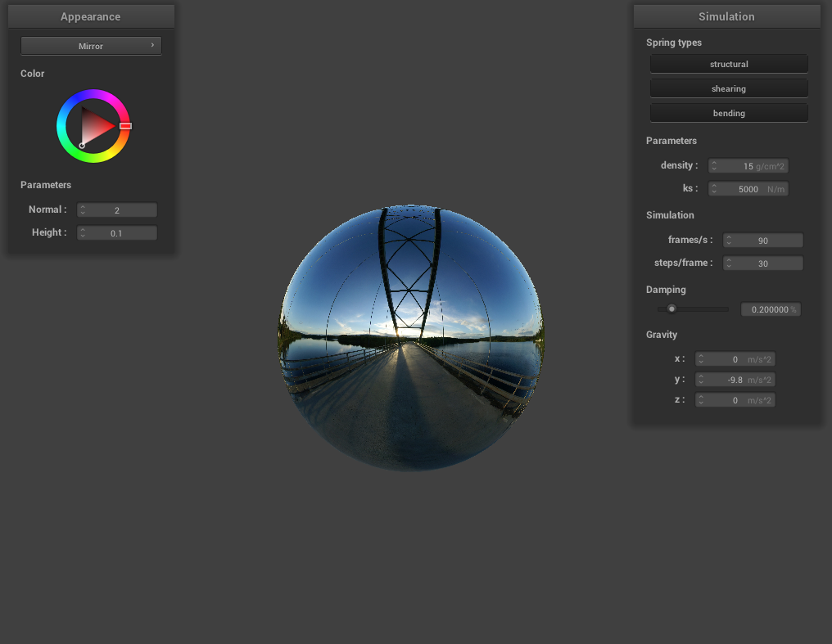This screenshot has height=644, width=832.
Task: Click the color wheel hue ring
Action: coord(93,94)
